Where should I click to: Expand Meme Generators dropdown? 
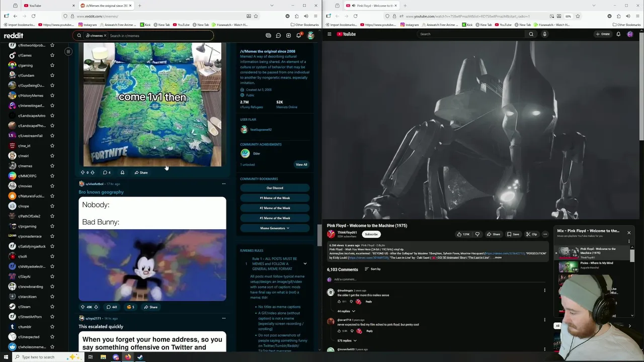pos(275,228)
